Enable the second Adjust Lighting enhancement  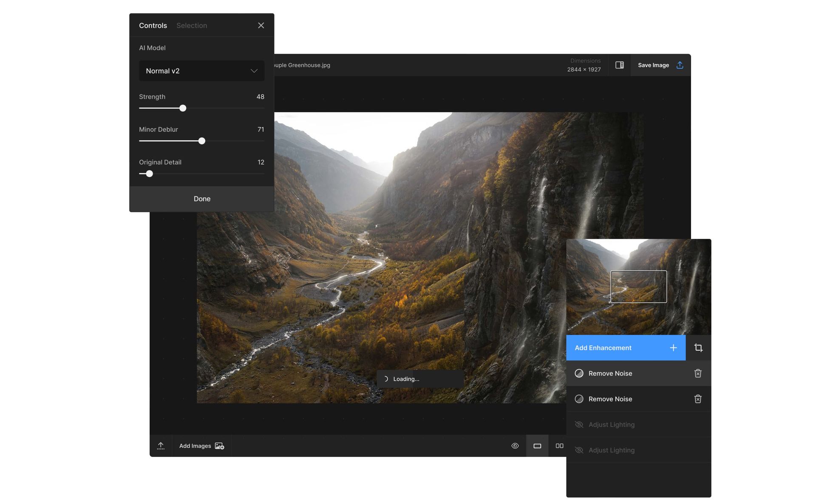(x=579, y=450)
